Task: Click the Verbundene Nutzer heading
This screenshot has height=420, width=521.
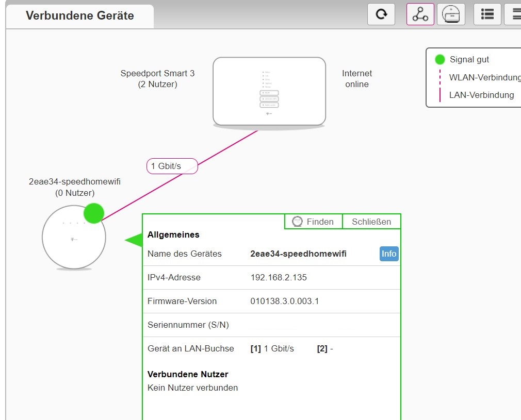Action: tap(188, 374)
